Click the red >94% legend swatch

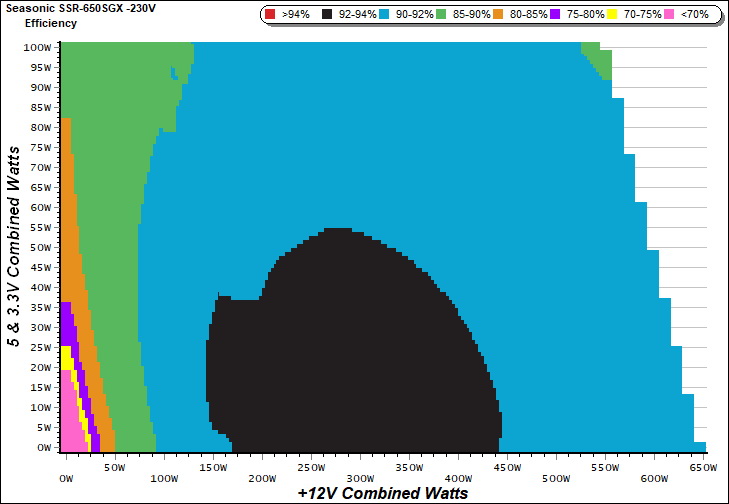272,15
